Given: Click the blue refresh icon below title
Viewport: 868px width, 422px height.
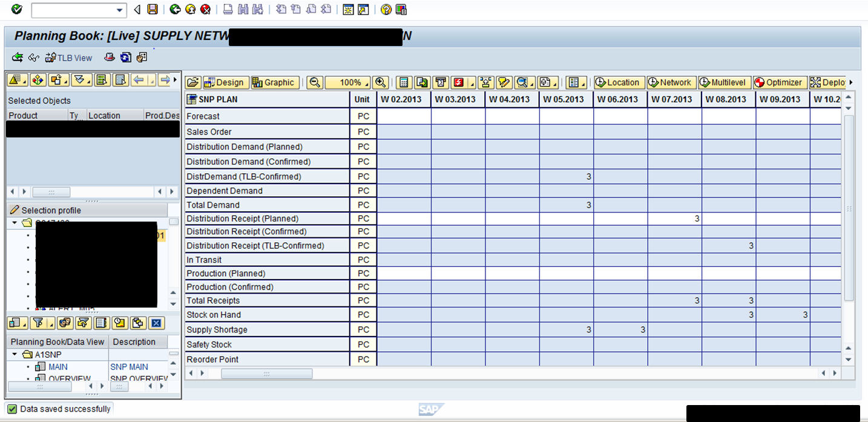Looking at the screenshot, I should click(x=126, y=58).
